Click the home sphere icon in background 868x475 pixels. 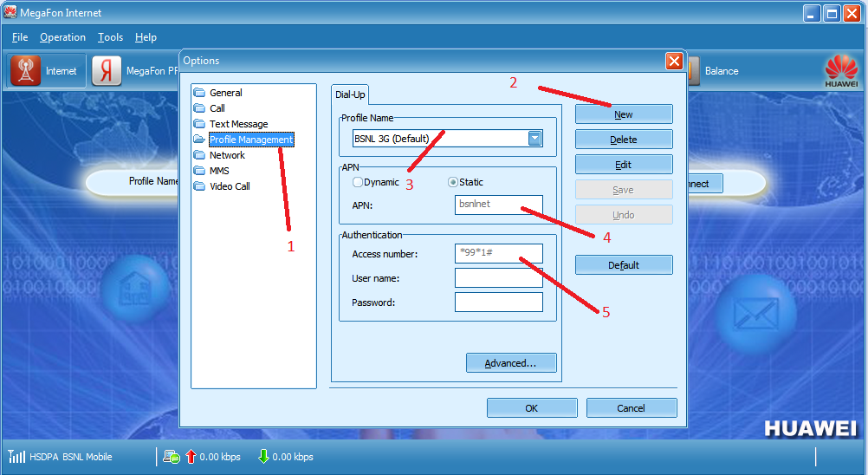click(135, 289)
